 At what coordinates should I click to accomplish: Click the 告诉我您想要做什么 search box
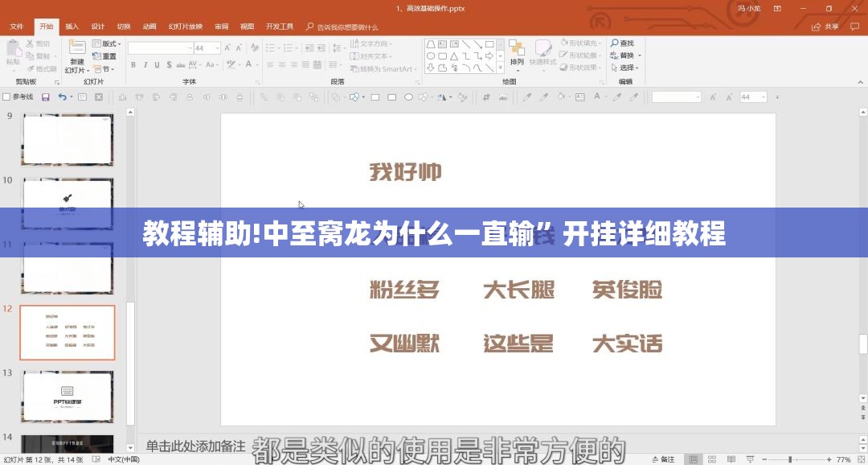pyautogui.click(x=342, y=27)
